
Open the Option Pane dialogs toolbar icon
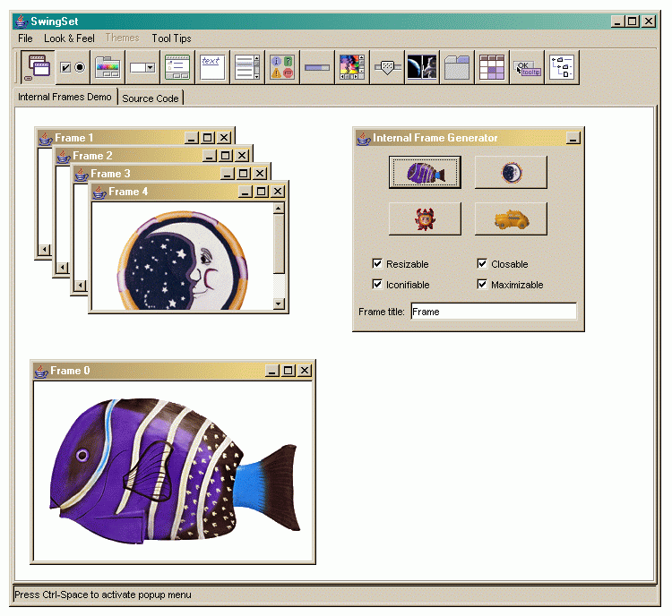282,67
